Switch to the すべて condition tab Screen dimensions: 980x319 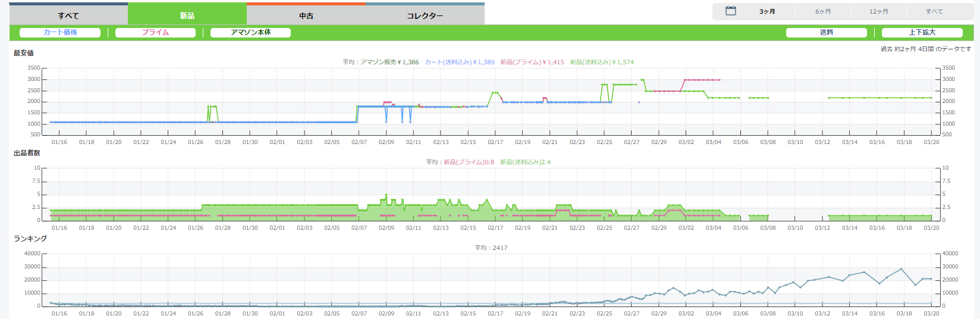(x=68, y=15)
